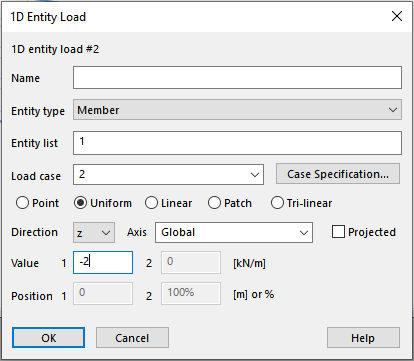This screenshot has width=414, height=361.
Task: Click the '[m] or %' unit label
Action: (x=253, y=294)
